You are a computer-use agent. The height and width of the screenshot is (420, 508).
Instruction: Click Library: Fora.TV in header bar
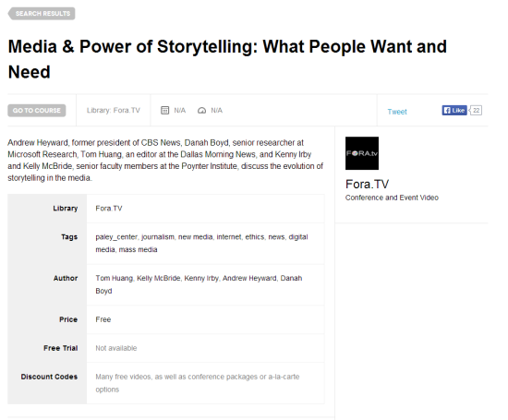pyautogui.click(x=114, y=111)
